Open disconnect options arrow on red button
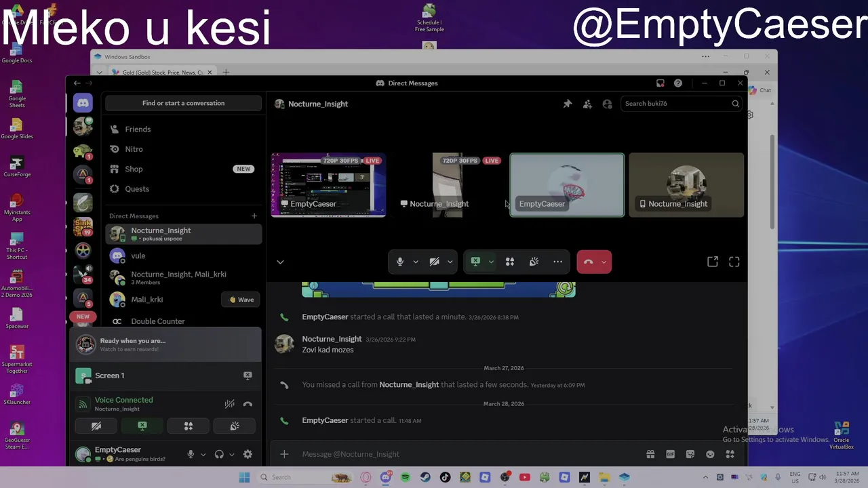The height and width of the screenshot is (488, 868). [604, 262]
